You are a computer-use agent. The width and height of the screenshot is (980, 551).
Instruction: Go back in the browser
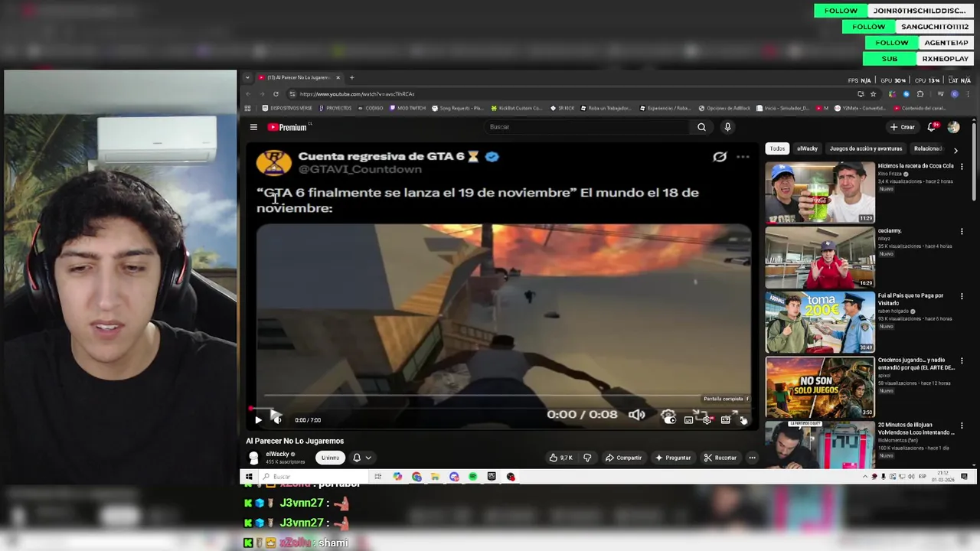247,94
